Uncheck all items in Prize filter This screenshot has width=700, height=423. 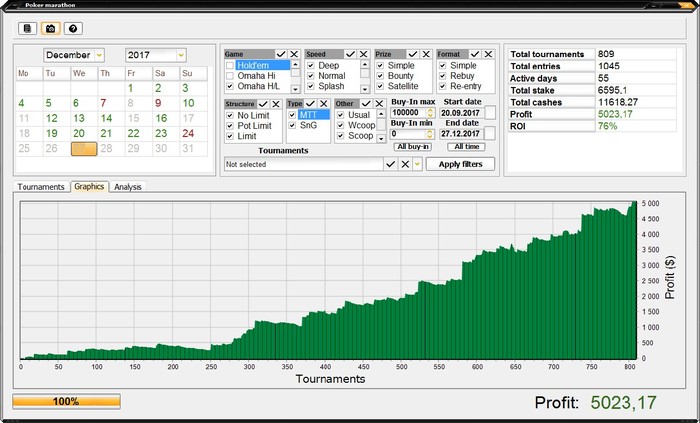(x=426, y=54)
